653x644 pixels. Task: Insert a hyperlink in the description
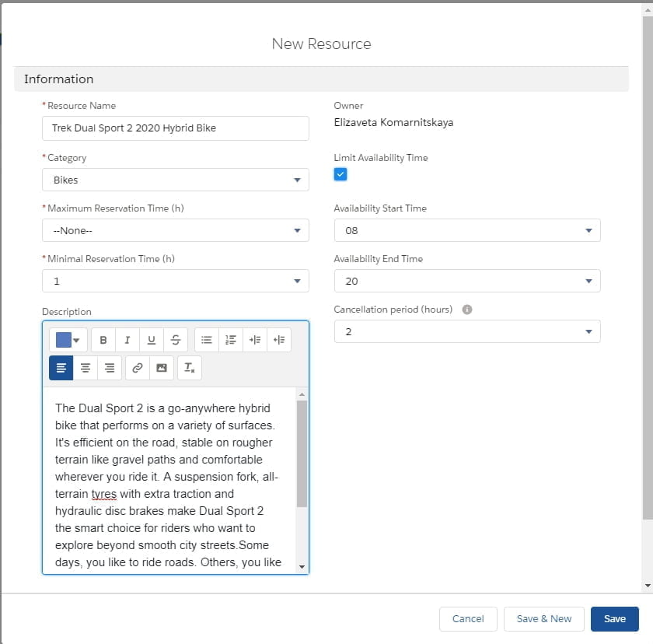[138, 368]
